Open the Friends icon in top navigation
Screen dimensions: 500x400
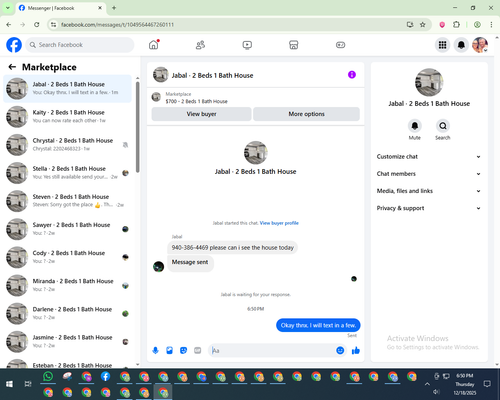click(200, 45)
